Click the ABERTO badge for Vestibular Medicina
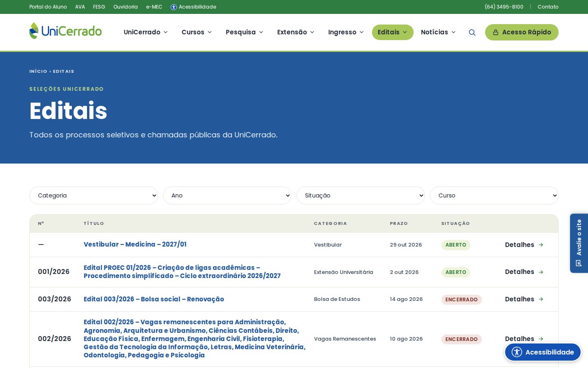 coord(456,245)
